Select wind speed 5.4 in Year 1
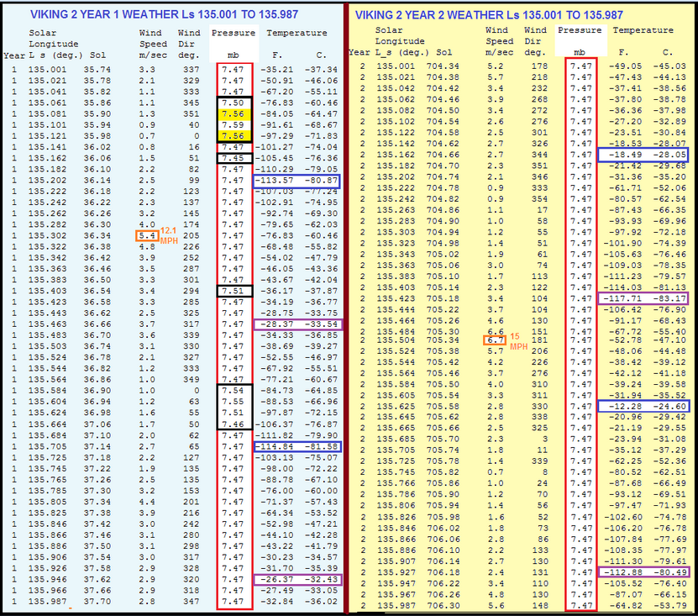 point(147,235)
